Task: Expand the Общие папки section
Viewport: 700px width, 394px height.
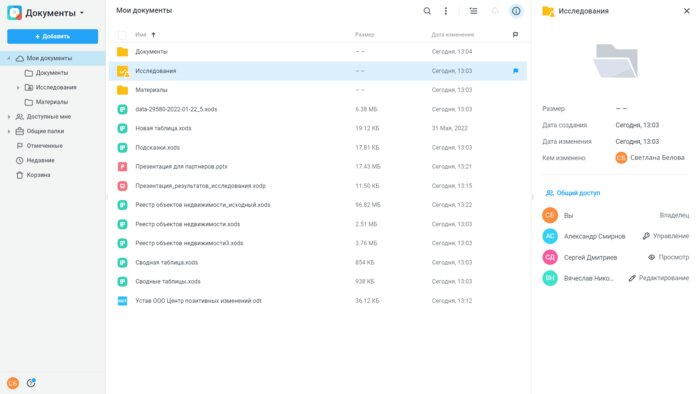Action: pos(9,131)
